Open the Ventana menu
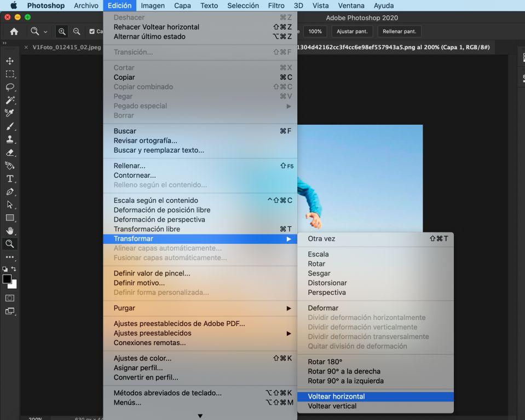Viewport: 525px width, 420px height. (351, 5)
